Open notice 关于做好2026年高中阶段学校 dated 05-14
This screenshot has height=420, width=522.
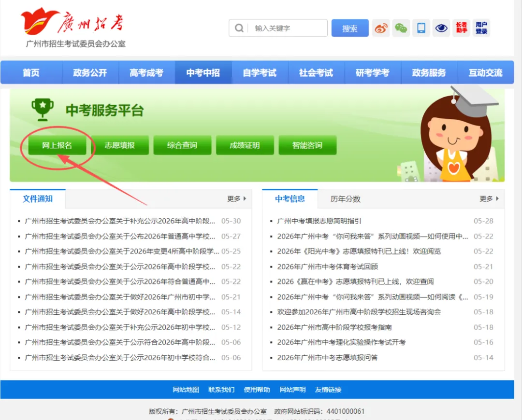click(x=120, y=311)
